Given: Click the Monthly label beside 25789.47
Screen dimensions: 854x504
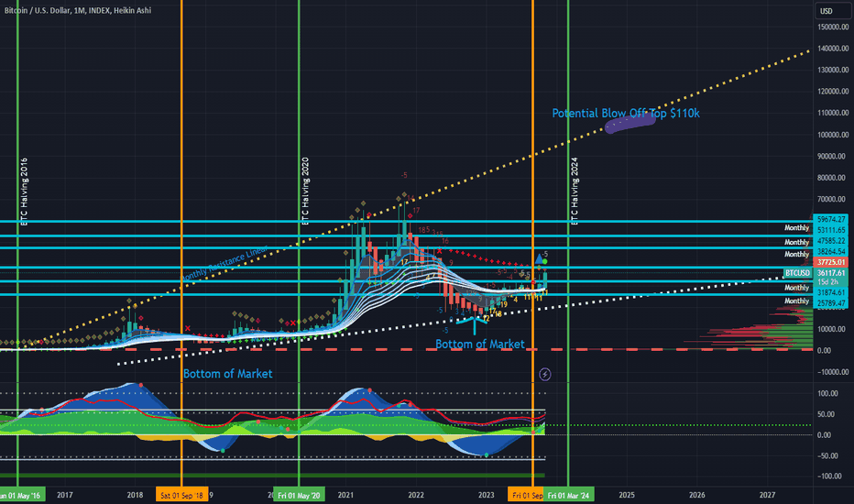Looking at the screenshot, I should tap(797, 301).
